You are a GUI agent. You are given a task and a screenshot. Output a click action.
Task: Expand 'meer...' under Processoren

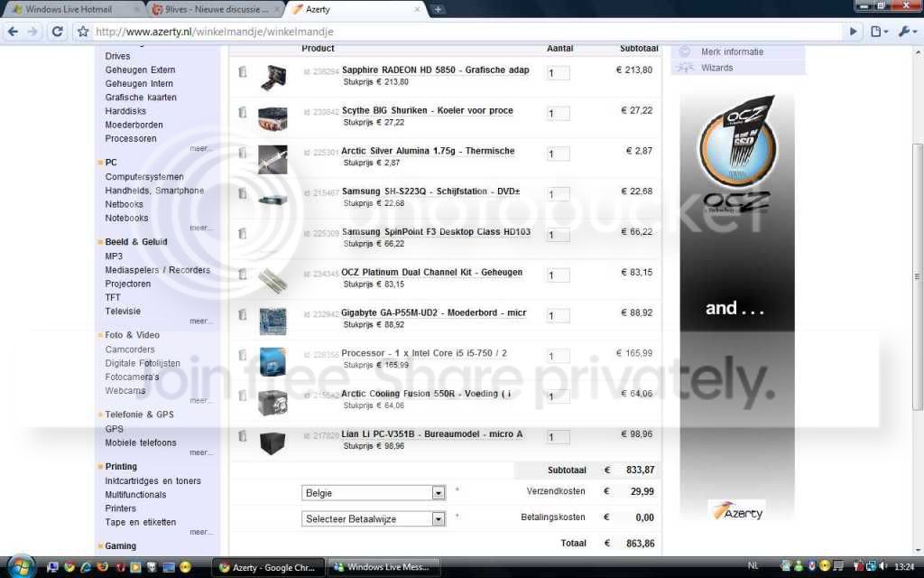(201, 149)
